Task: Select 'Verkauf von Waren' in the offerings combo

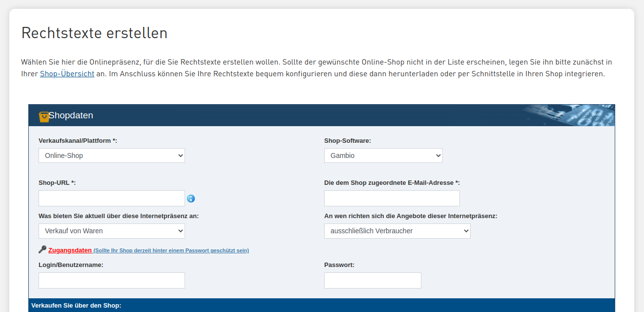Action: [x=111, y=230]
